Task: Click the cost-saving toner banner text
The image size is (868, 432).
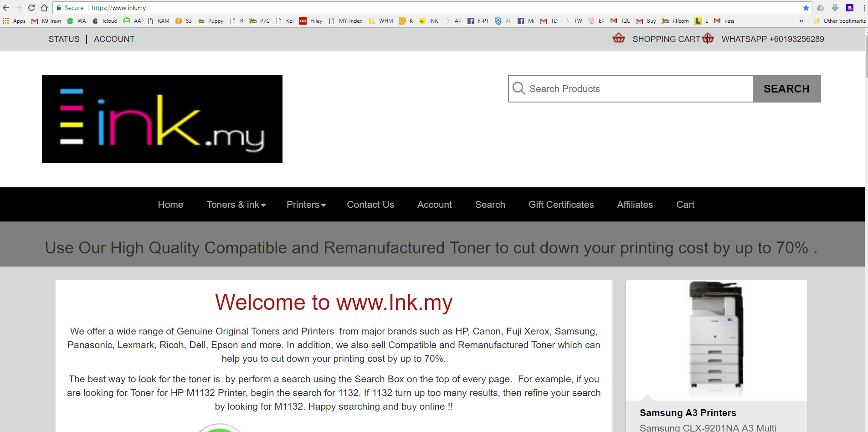Action: pyautogui.click(x=431, y=248)
